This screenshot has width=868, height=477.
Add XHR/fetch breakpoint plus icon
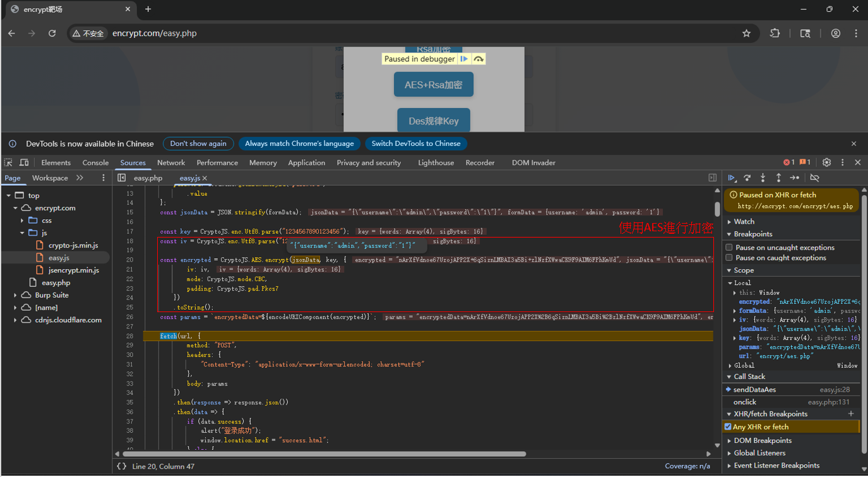851,414
